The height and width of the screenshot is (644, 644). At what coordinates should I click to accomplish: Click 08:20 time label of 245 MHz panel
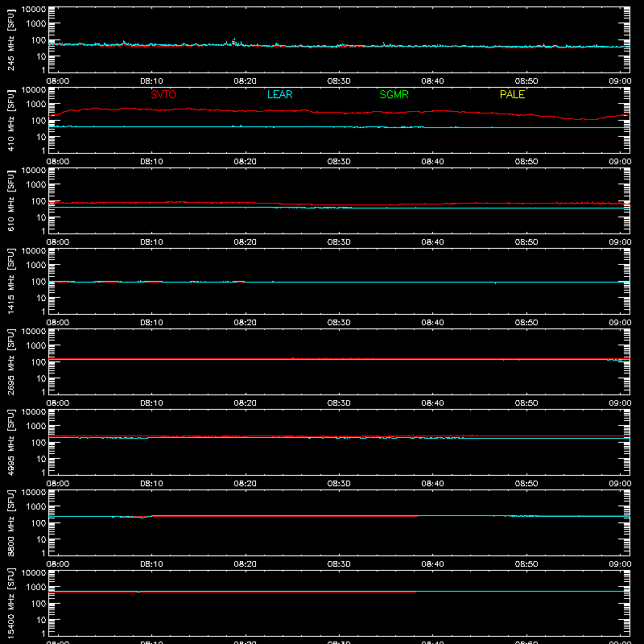point(246,81)
